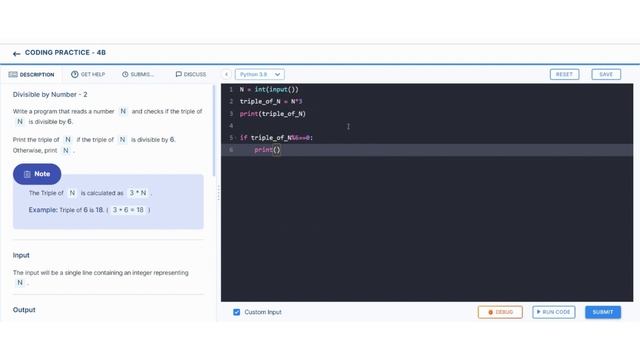Open the Description tab
Screen dimensions: 640x360
point(31,74)
